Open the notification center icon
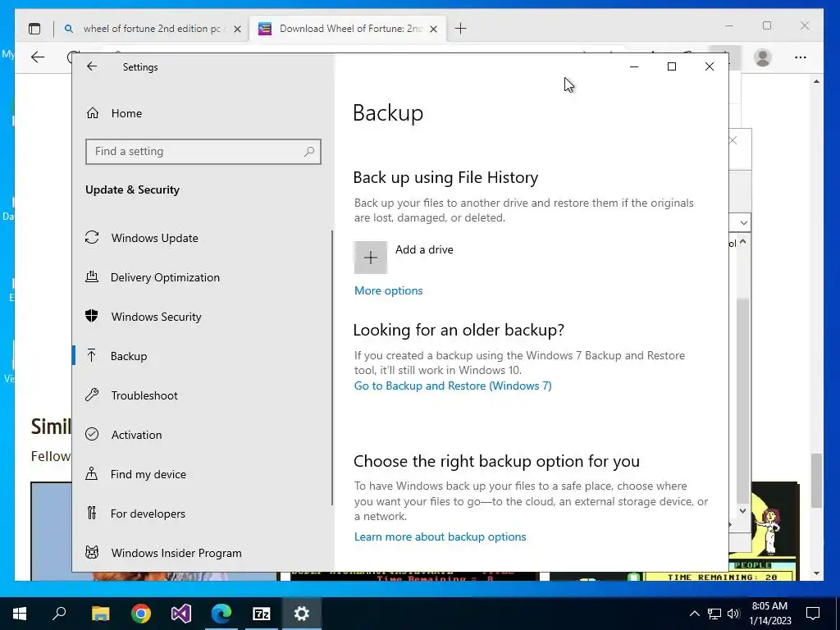This screenshot has width=840, height=630. pos(813,614)
